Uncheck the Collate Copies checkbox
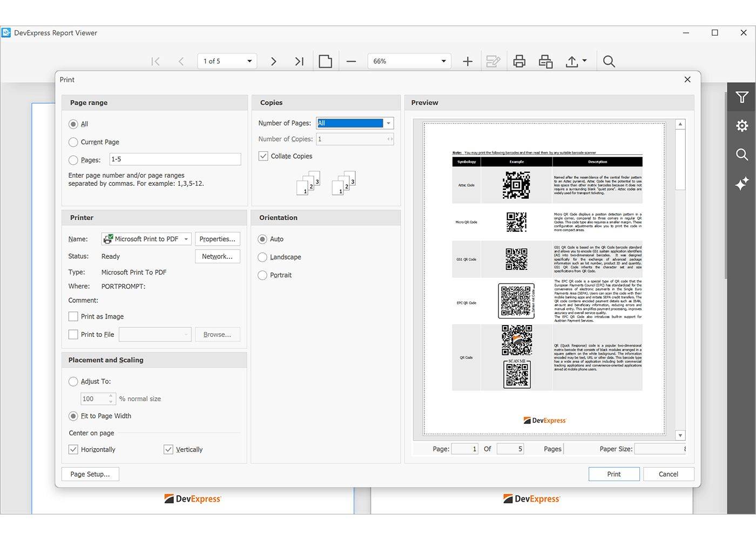The image size is (756, 540). (x=263, y=156)
